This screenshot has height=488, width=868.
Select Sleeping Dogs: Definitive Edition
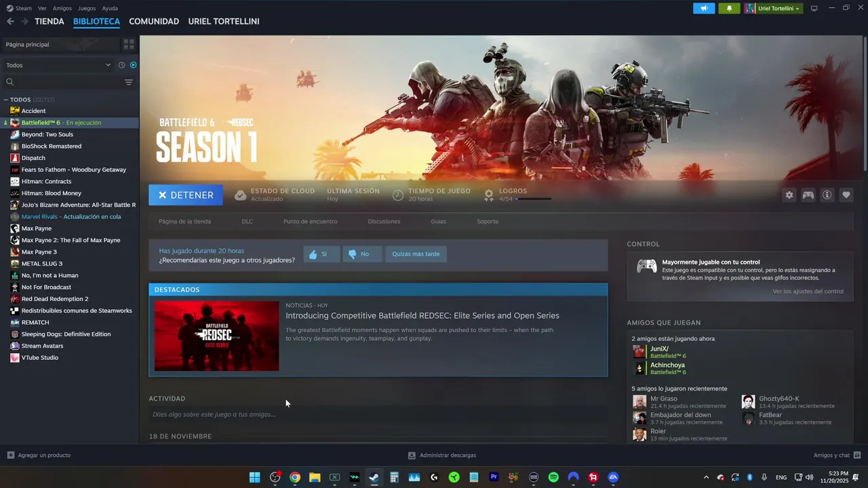point(66,334)
